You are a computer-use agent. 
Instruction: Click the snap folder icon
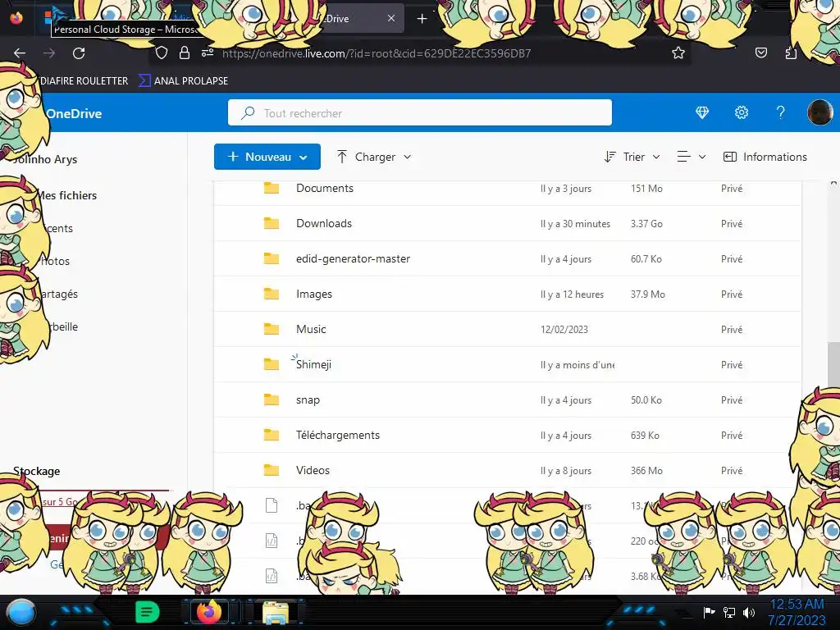click(272, 399)
